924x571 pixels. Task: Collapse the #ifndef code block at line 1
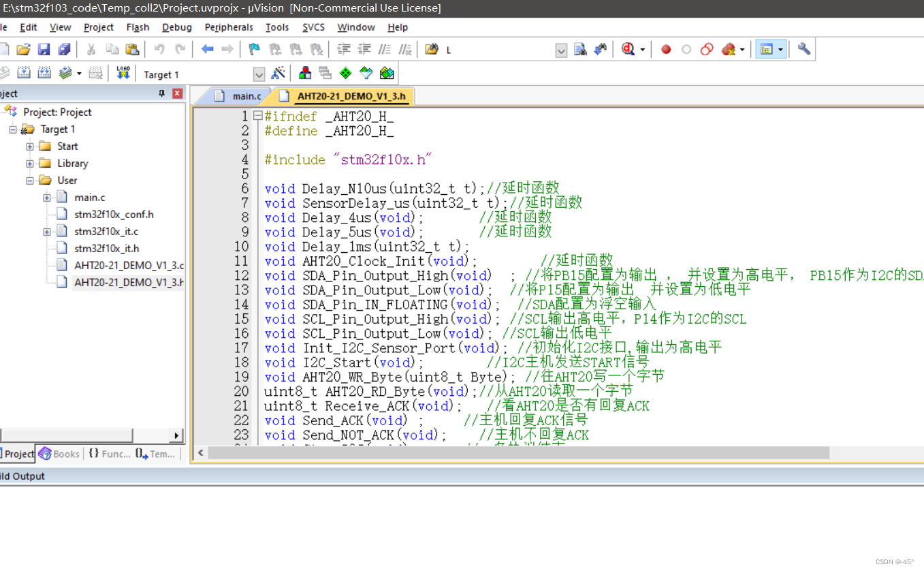(257, 116)
